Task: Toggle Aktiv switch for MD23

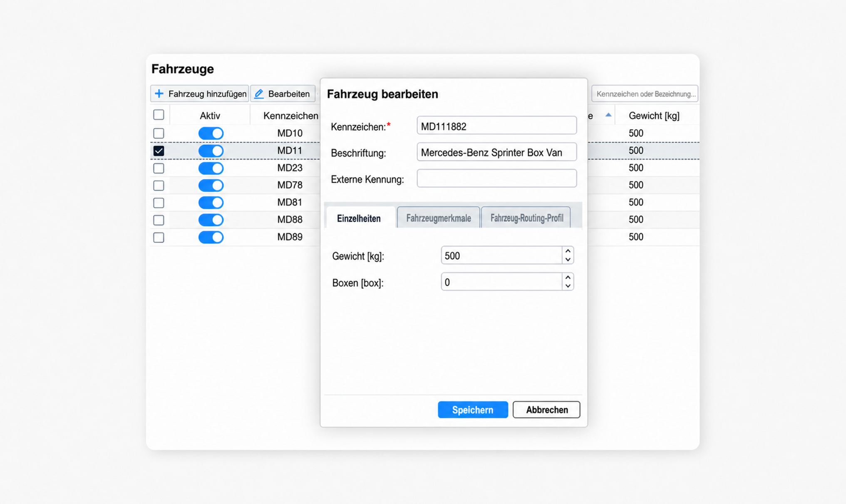Action: (x=211, y=168)
